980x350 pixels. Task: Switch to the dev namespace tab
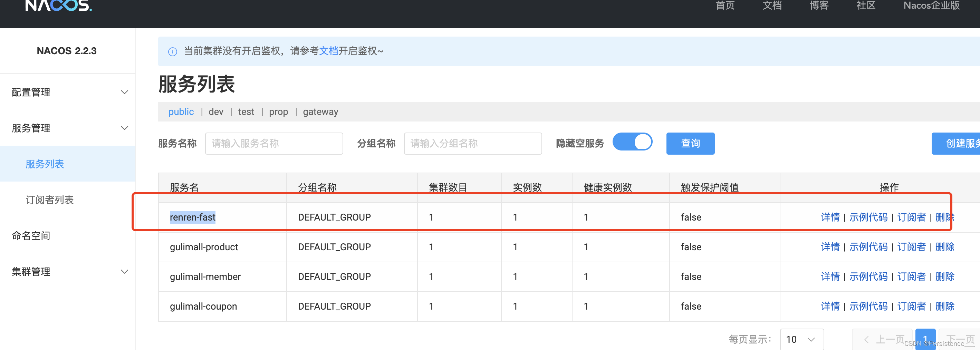coord(216,112)
